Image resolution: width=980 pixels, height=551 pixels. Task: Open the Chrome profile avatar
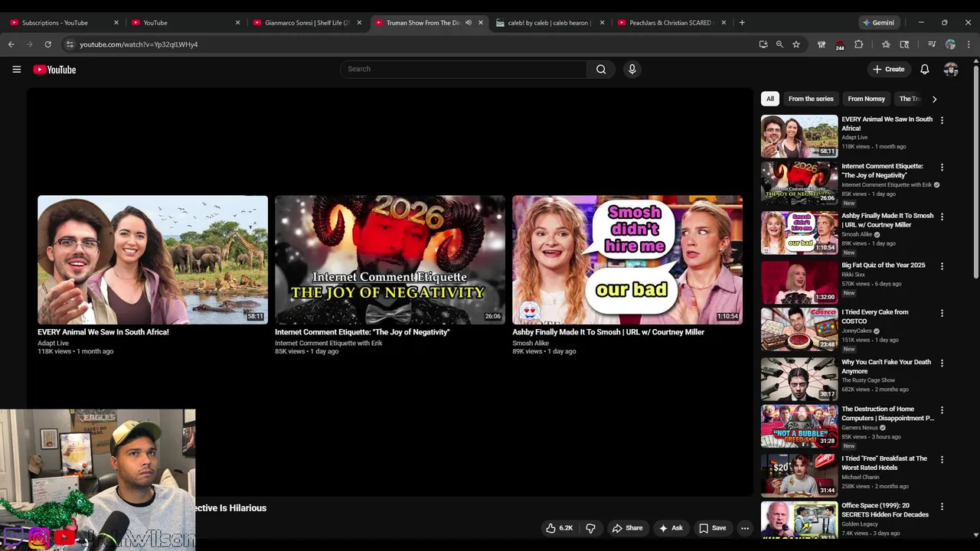(x=950, y=44)
